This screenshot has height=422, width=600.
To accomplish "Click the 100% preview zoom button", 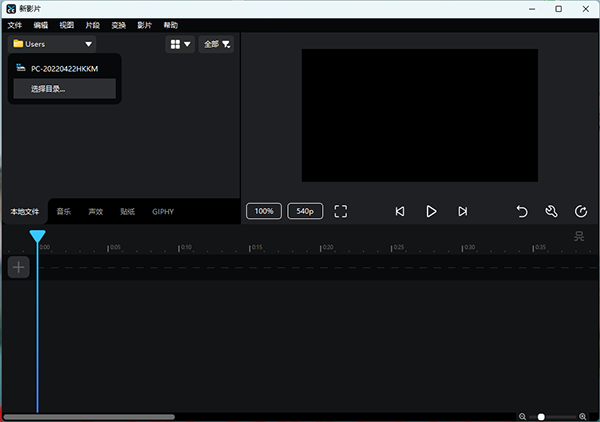I will (264, 211).
